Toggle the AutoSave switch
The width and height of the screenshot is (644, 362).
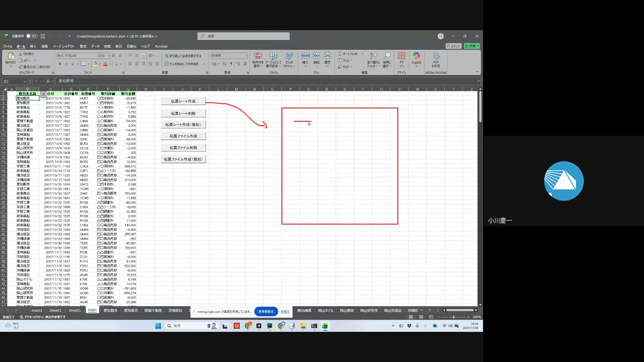[32, 36]
